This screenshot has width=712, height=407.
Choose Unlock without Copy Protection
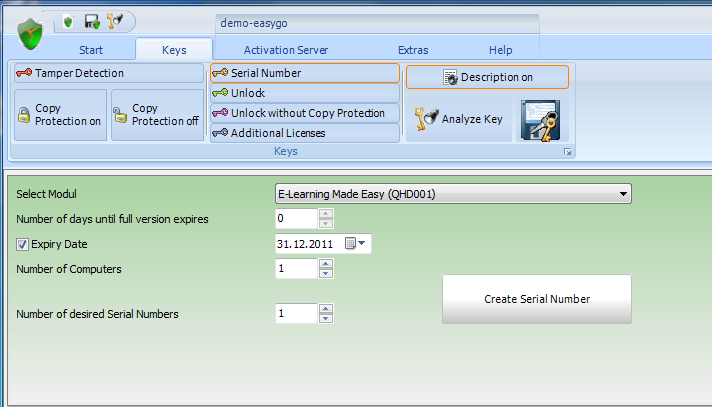click(x=305, y=113)
